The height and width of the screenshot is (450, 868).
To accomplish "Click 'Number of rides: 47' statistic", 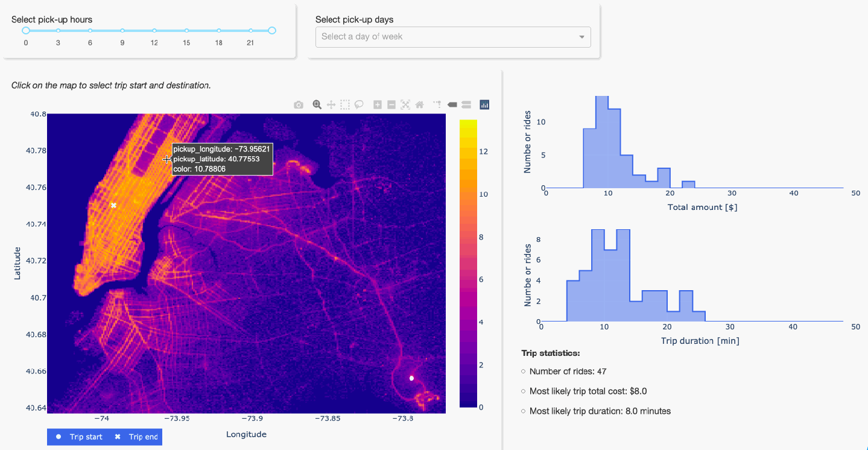I will [x=568, y=372].
